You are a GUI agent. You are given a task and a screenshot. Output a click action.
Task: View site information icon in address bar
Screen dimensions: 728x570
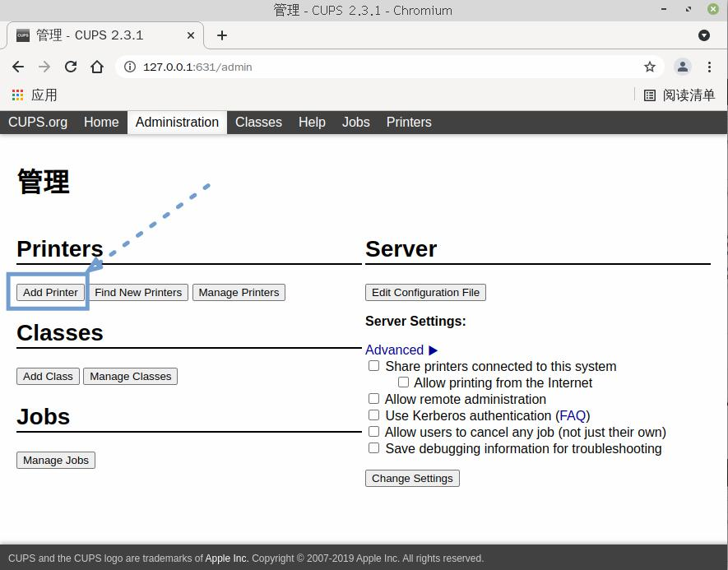(130, 67)
